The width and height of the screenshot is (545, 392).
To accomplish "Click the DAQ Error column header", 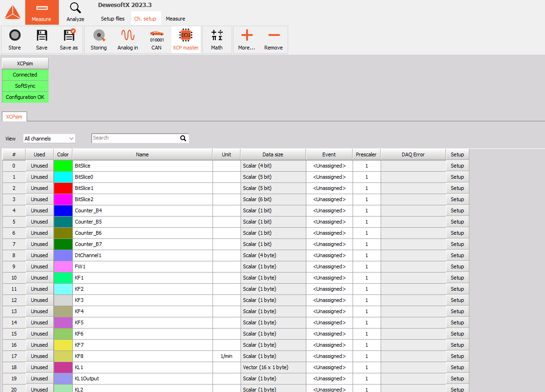I will tap(413, 154).
